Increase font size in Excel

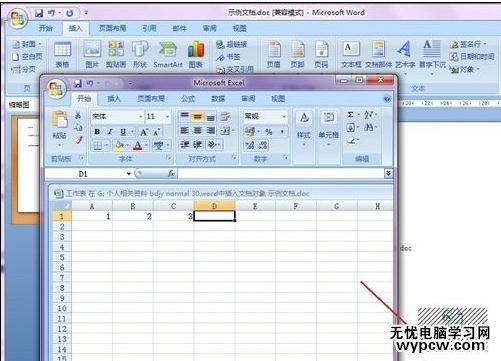144,132
